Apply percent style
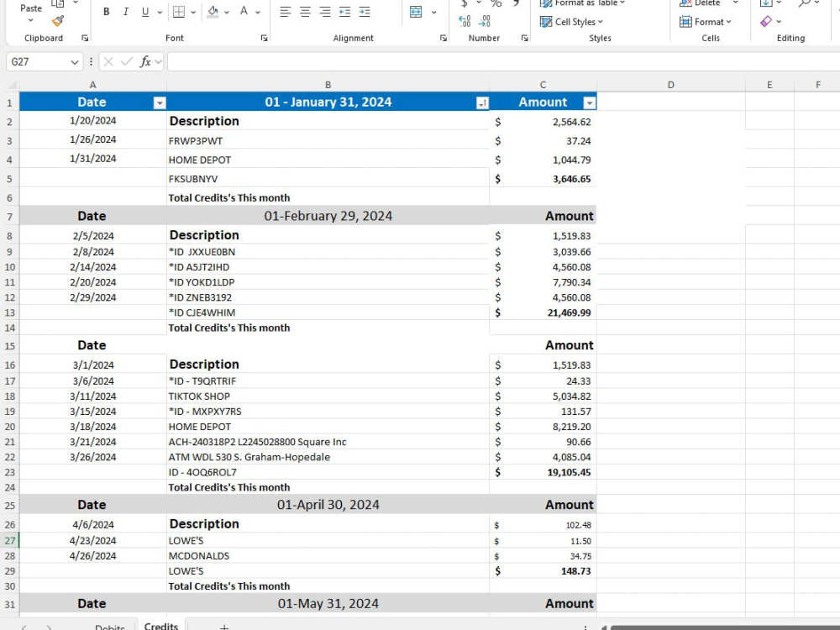 (496, 3)
